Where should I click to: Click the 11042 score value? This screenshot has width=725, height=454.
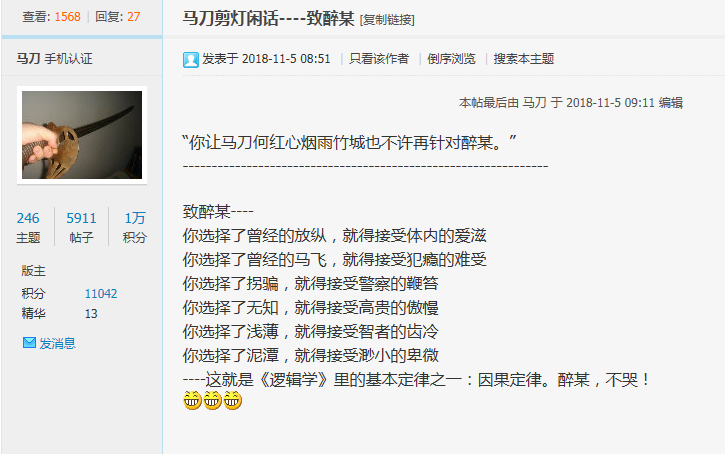101,294
